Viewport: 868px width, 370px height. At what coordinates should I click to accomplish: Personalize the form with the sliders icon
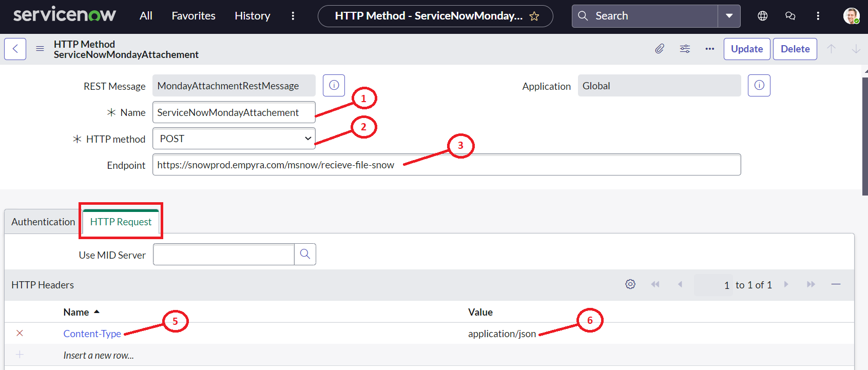click(x=685, y=49)
